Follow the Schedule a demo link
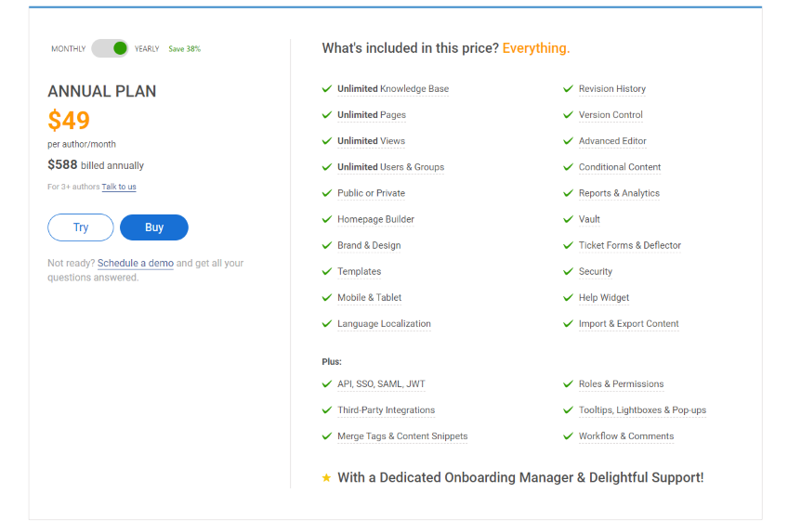 tap(136, 264)
